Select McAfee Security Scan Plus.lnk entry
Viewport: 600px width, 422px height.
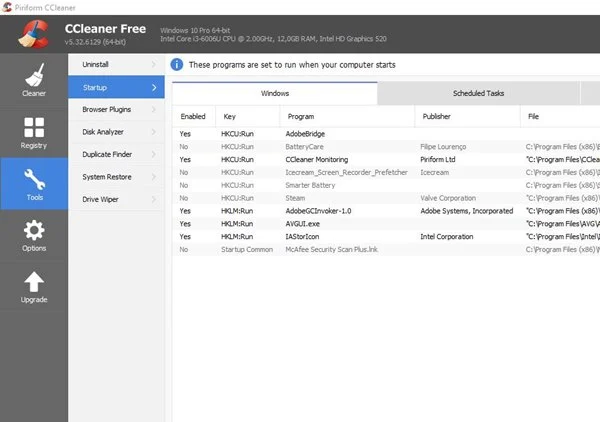(x=386, y=249)
